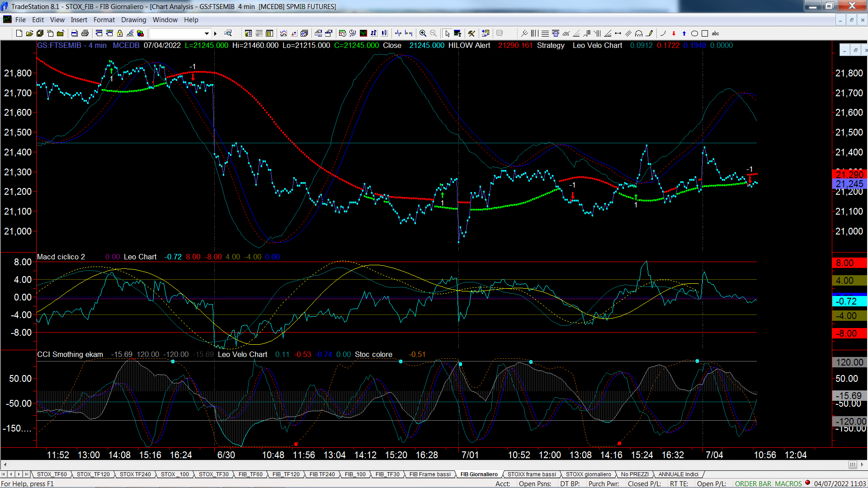Image resolution: width=868 pixels, height=488 pixels.
Task: Switch to the No PREZZI tab
Action: pos(635,474)
